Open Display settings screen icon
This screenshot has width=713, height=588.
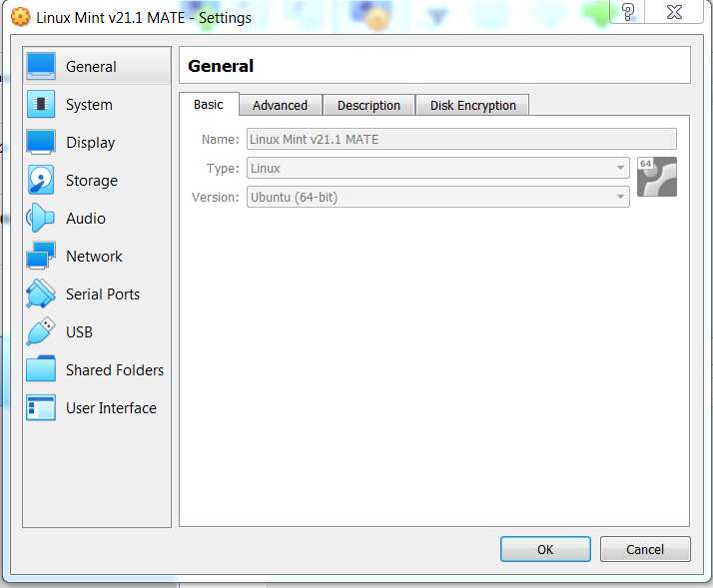[x=41, y=142]
